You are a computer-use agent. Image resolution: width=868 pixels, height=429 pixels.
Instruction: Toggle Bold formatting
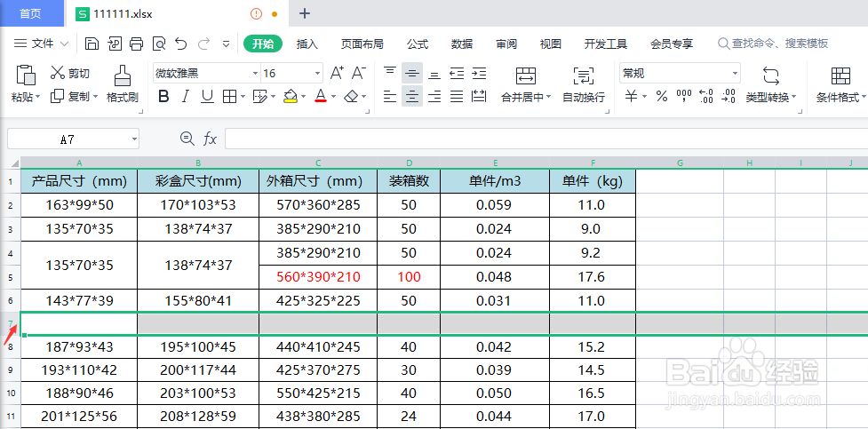[163, 97]
